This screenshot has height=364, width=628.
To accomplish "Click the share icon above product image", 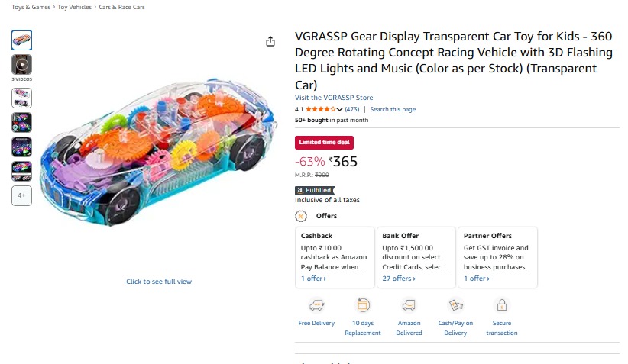I will point(270,41).
